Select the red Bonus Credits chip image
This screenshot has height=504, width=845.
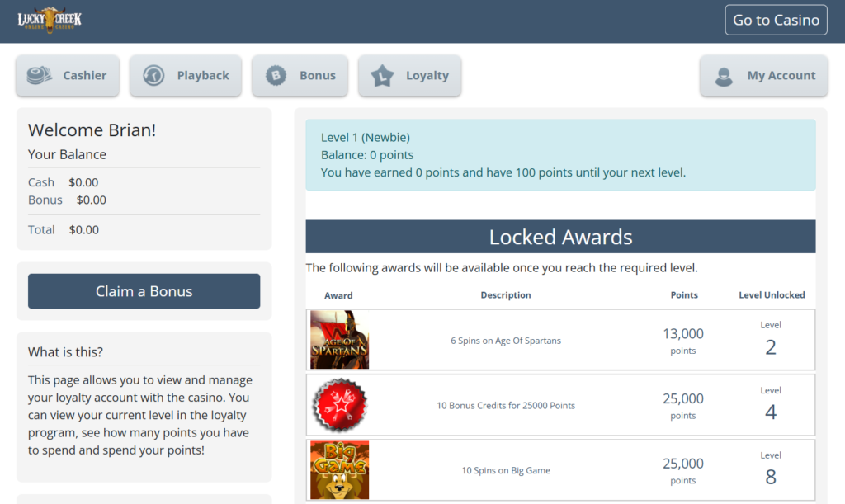(x=339, y=405)
